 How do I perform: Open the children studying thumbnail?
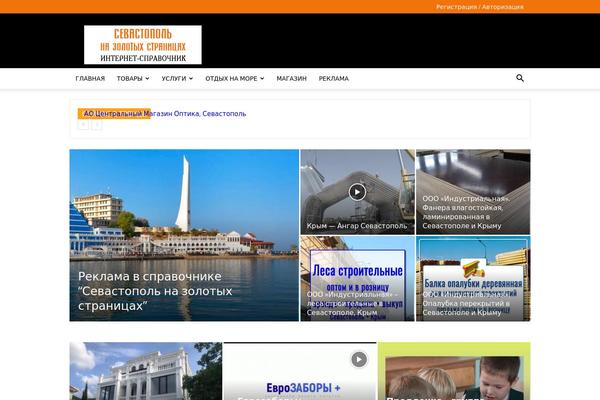point(454,371)
